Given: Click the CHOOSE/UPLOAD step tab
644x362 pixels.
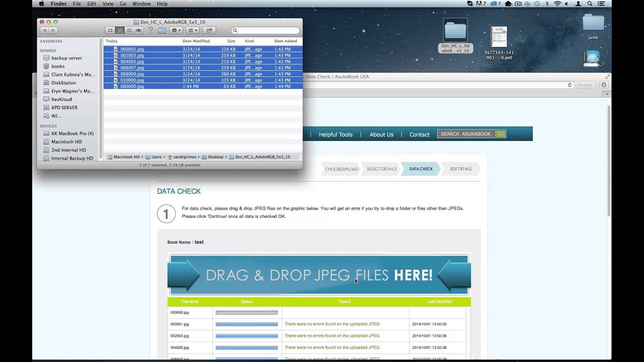Looking at the screenshot, I should coord(342,169).
